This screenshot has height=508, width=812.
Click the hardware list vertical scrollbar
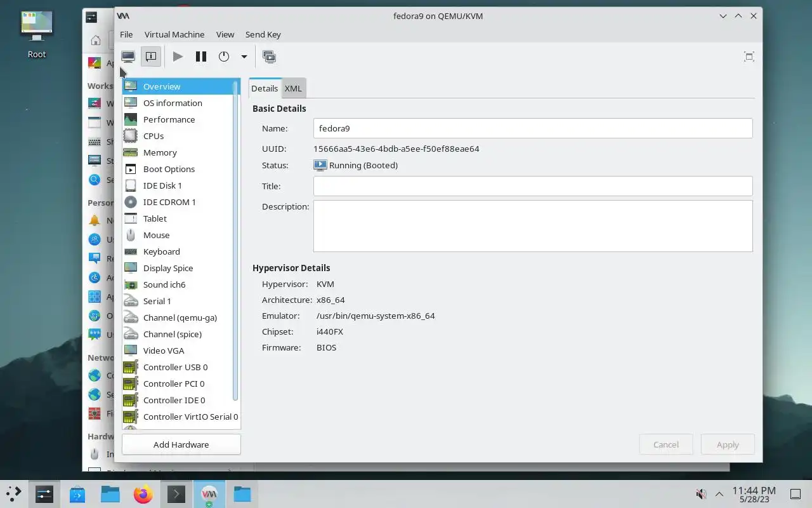236,241
